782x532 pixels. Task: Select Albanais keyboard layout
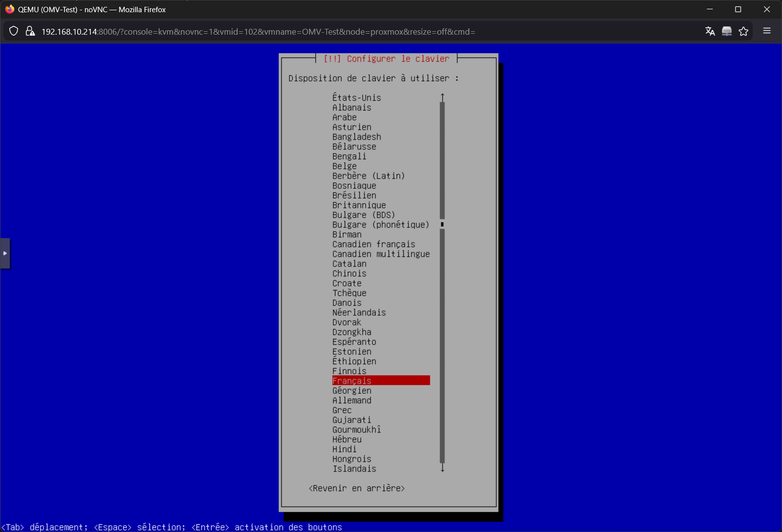pyautogui.click(x=352, y=107)
